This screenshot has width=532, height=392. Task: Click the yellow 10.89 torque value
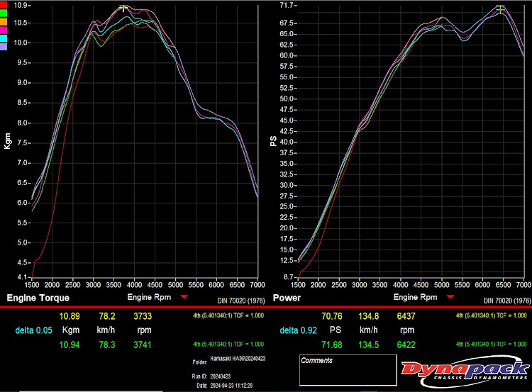tap(70, 316)
